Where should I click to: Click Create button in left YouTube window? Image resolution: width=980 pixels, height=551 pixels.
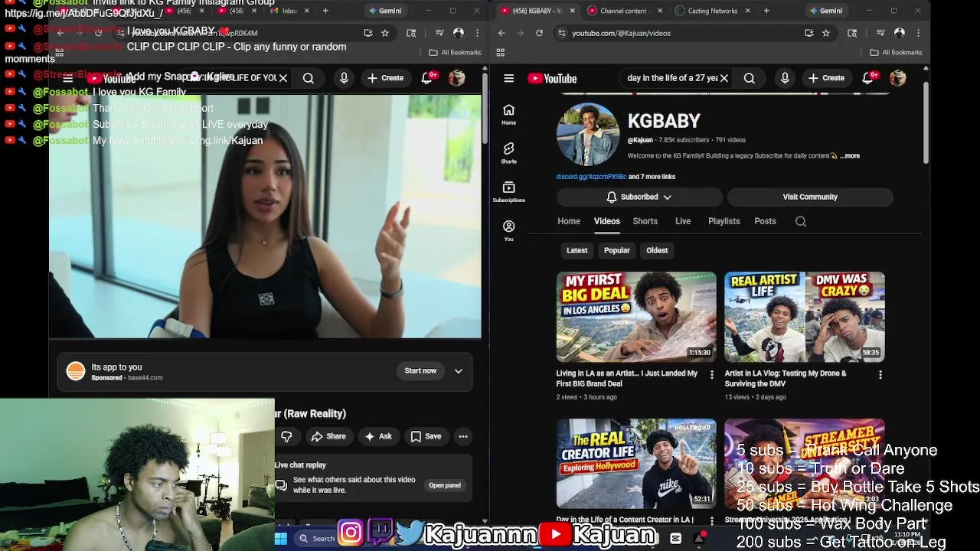(x=384, y=78)
